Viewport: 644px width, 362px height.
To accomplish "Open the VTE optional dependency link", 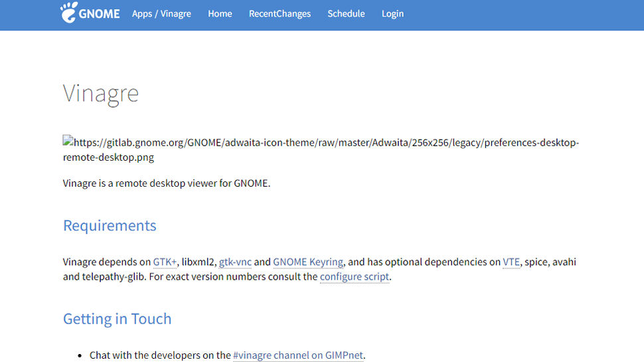I will 511,262.
